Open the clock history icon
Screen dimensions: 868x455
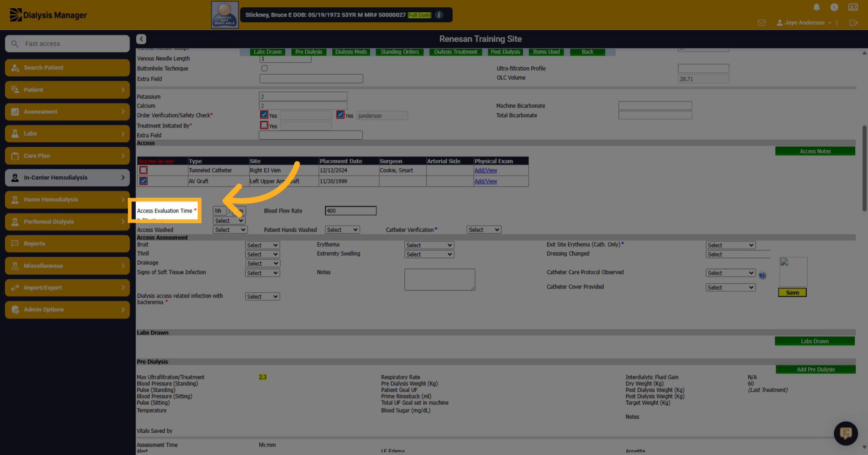[834, 7]
